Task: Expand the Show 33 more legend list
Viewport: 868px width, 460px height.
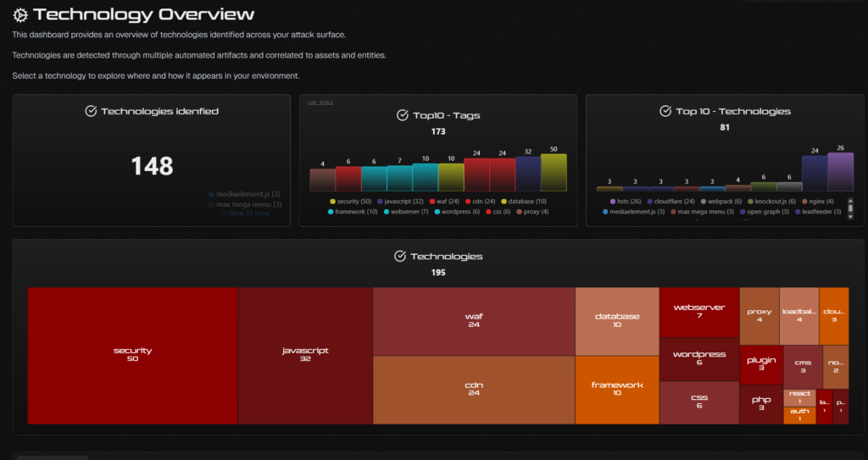Action: (245, 213)
